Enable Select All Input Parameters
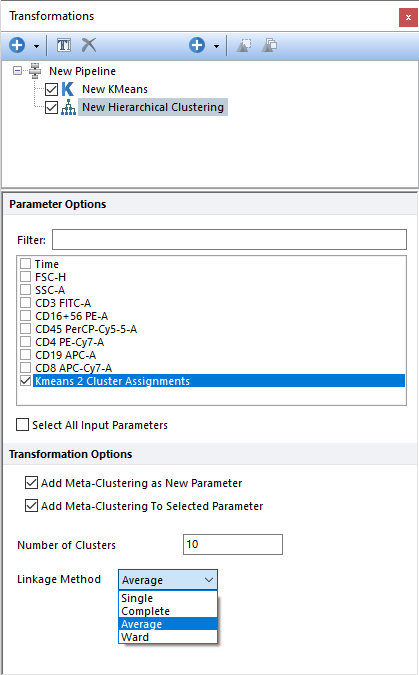 22,424
